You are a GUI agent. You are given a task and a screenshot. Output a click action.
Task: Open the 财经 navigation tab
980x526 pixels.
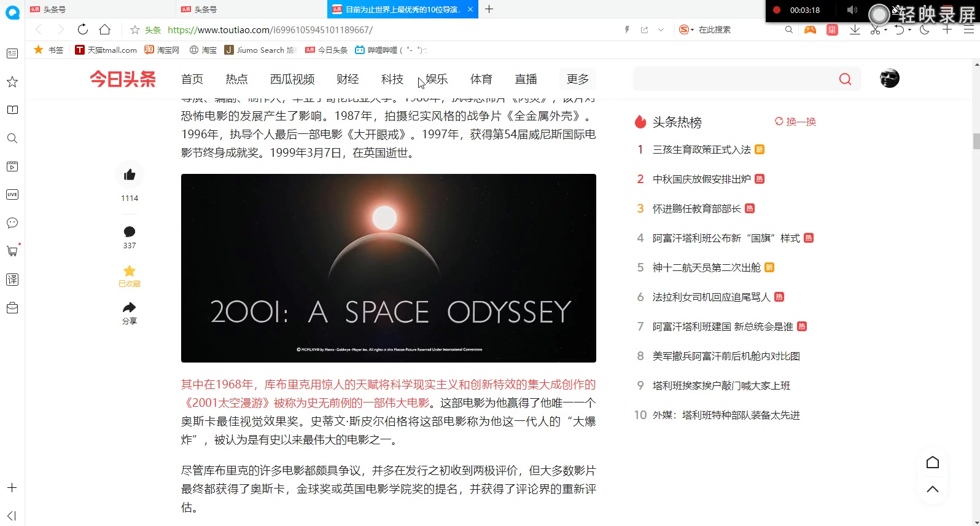[x=348, y=79]
